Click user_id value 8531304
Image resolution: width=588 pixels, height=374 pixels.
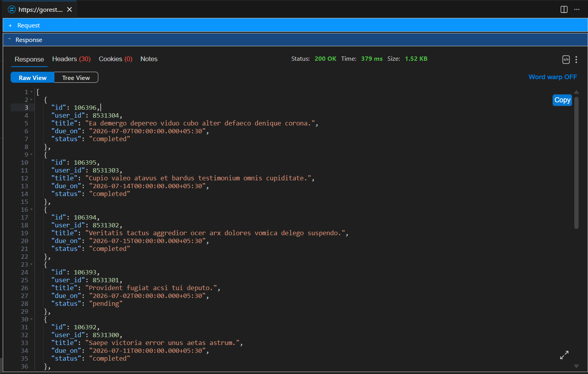coord(106,115)
